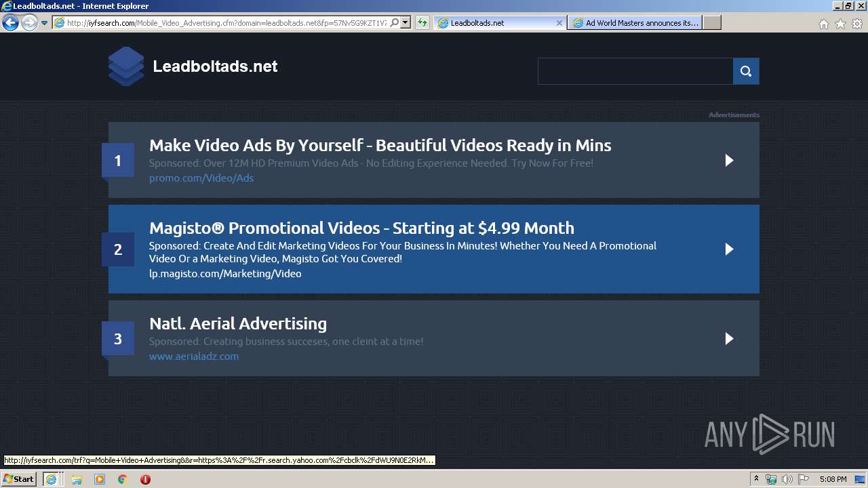This screenshot has height=488, width=868.
Task: Follow the promo.com/Video/Ads link
Action: [x=201, y=178]
